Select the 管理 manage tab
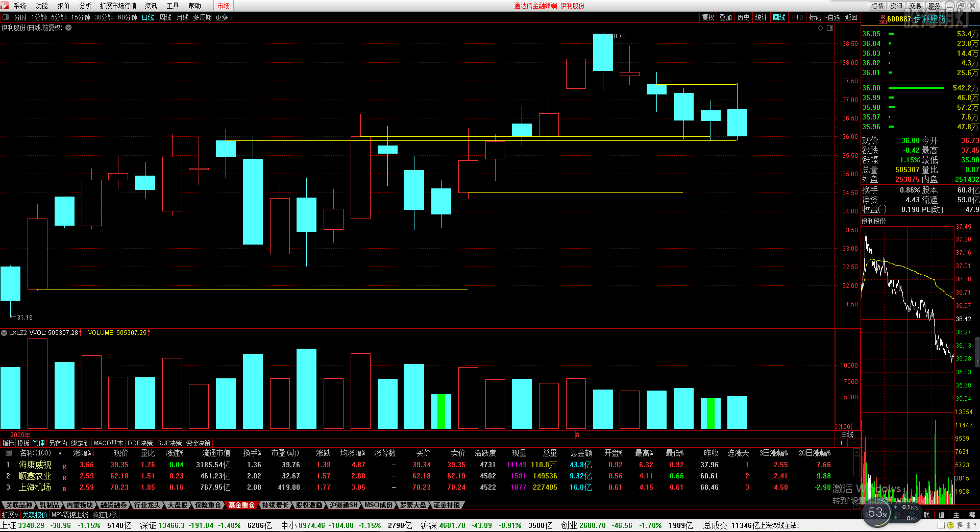The width and height of the screenshot is (980, 532). coord(39,443)
